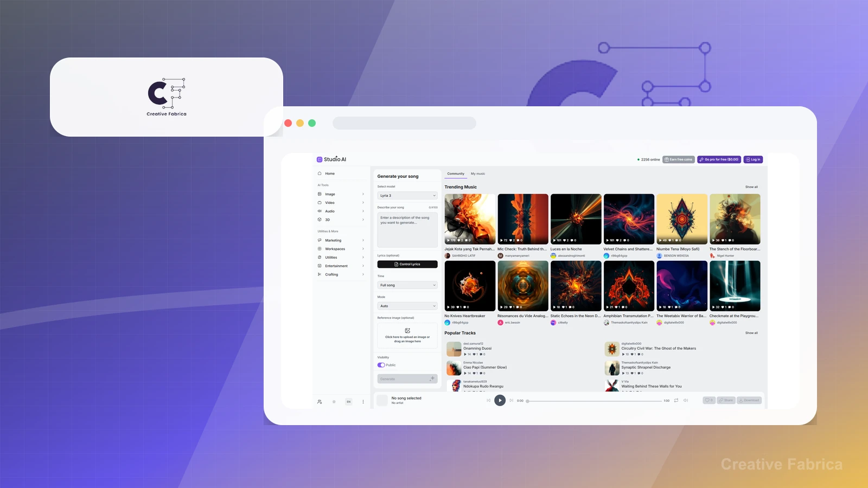Screen dimensions: 868x488
Task: Click the Entertainment icon in sidebar
Action: [x=320, y=266]
